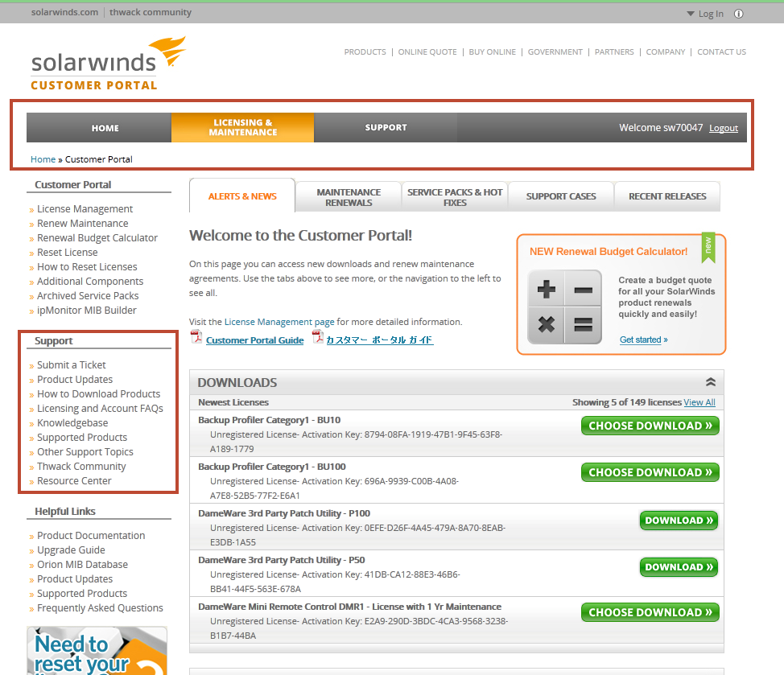Click the View All licenses link
Image resolution: width=784 pixels, height=675 pixels.
[x=699, y=402]
